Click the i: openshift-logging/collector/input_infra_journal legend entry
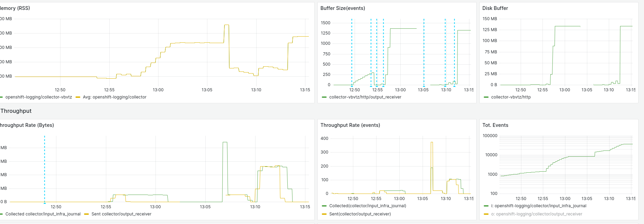Image resolution: width=644 pixels, height=224 pixels. click(x=540, y=206)
